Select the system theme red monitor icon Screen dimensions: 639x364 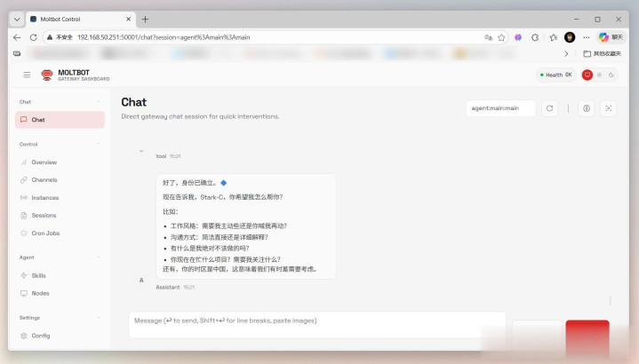pos(587,75)
